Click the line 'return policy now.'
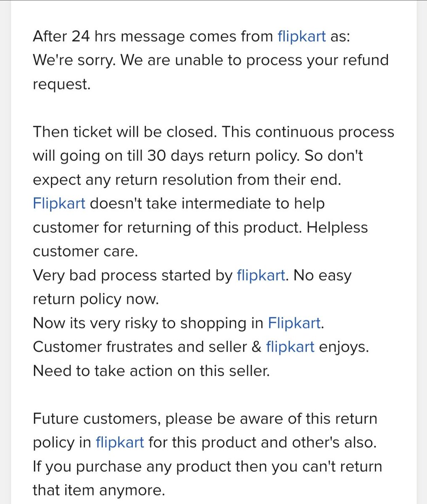 click(x=96, y=300)
